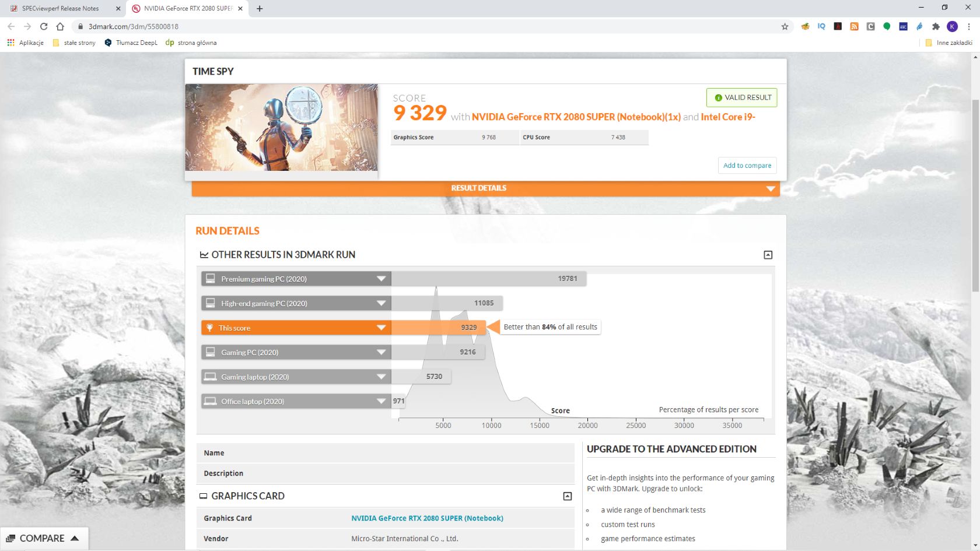Viewport: 980px width, 551px height.
Task: Click the orange RSS feed extension icon
Action: coord(854,26)
